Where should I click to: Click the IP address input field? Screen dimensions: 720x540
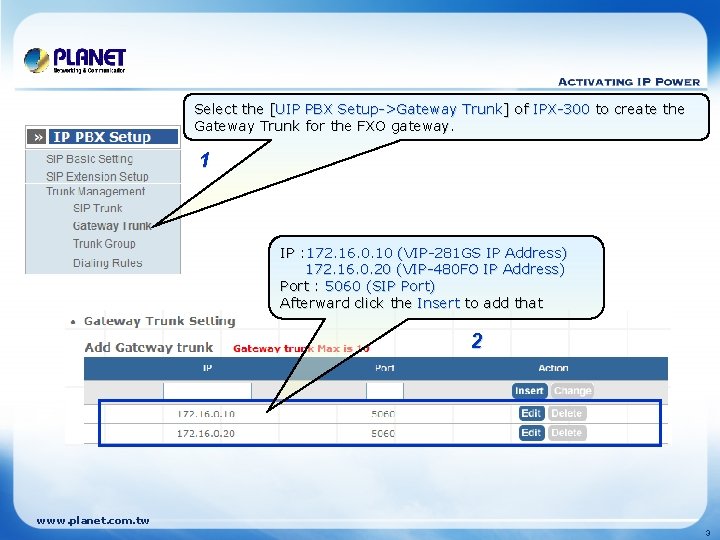click(207, 391)
